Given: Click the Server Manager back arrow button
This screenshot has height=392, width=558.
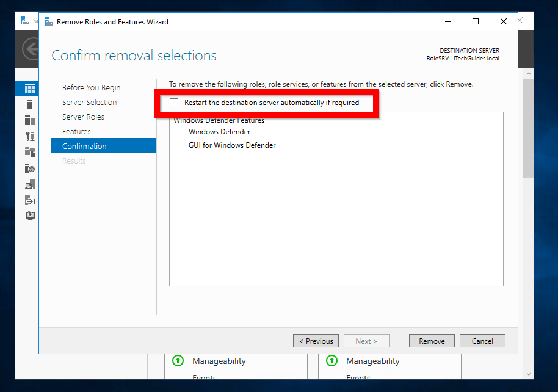Looking at the screenshot, I should pos(29,48).
